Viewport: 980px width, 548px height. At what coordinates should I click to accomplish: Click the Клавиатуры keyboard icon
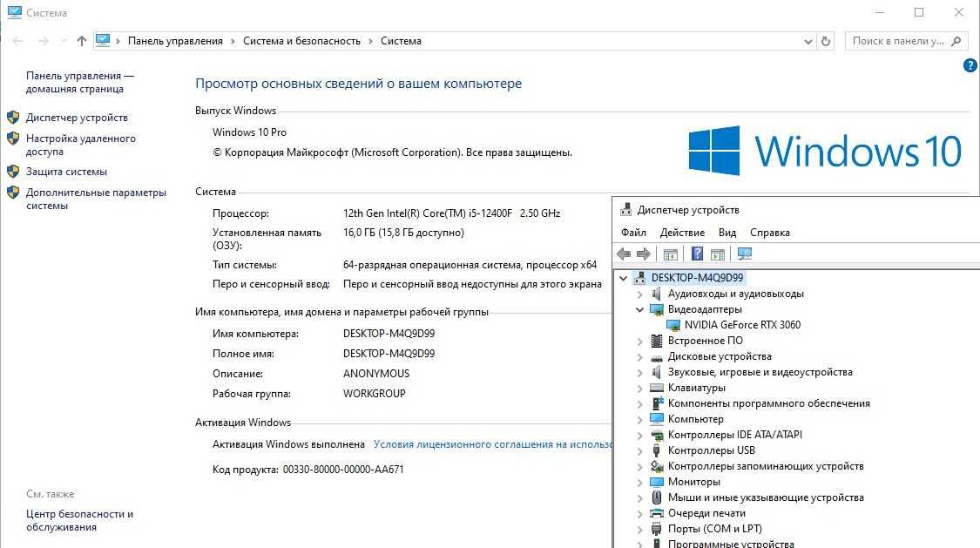point(656,388)
